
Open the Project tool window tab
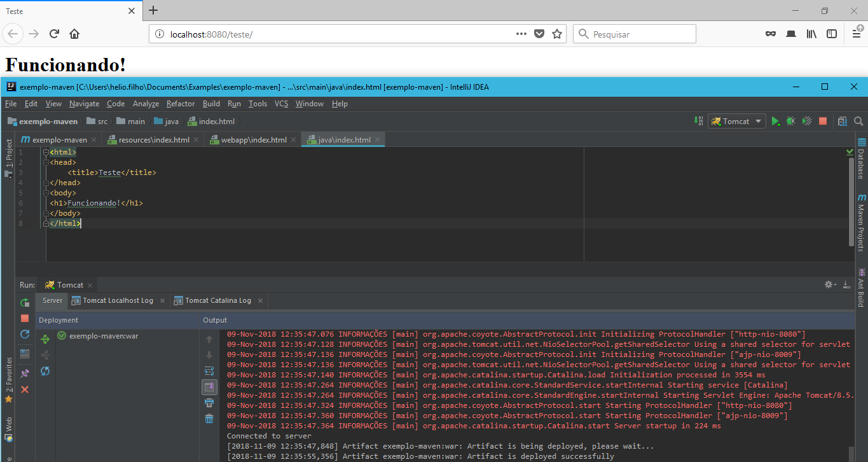pos(8,158)
